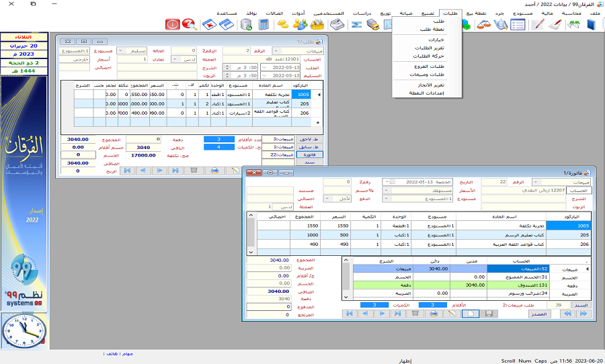This screenshot has height=364, width=605.
Task: Click the pencil edit icon in the فاتورة window
Action: point(452,314)
